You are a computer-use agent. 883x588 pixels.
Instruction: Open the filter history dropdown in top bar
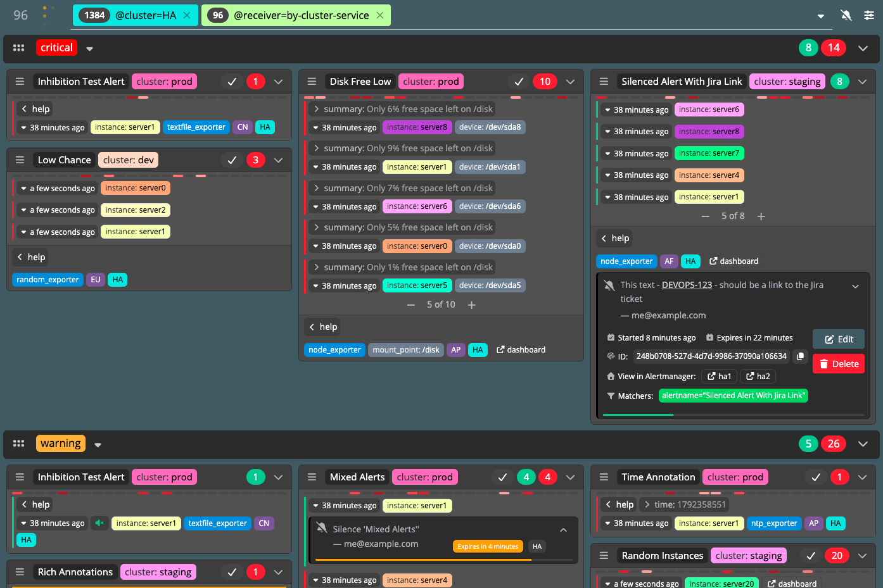[821, 16]
